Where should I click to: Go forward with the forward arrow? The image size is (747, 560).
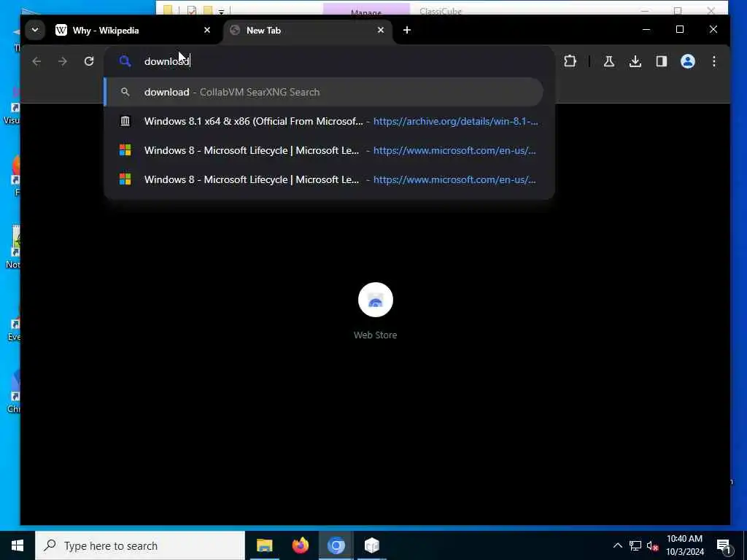click(63, 61)
